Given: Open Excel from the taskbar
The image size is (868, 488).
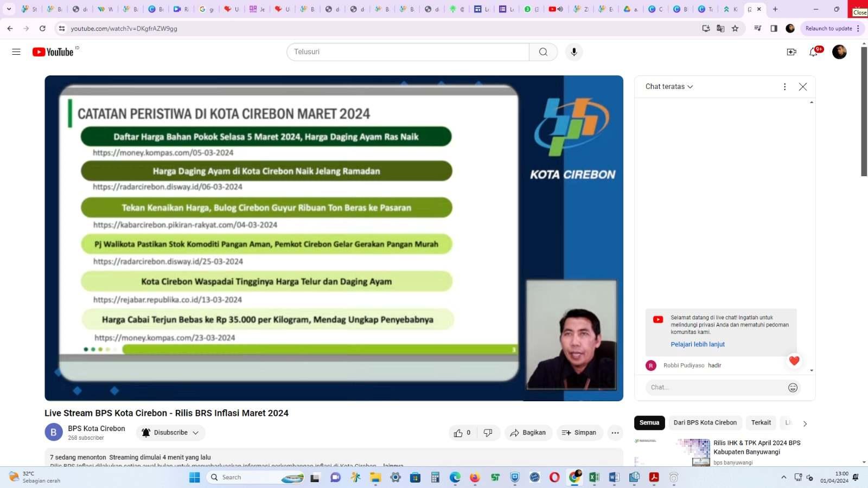Looking at the screenshot, I should pos(594,477).
